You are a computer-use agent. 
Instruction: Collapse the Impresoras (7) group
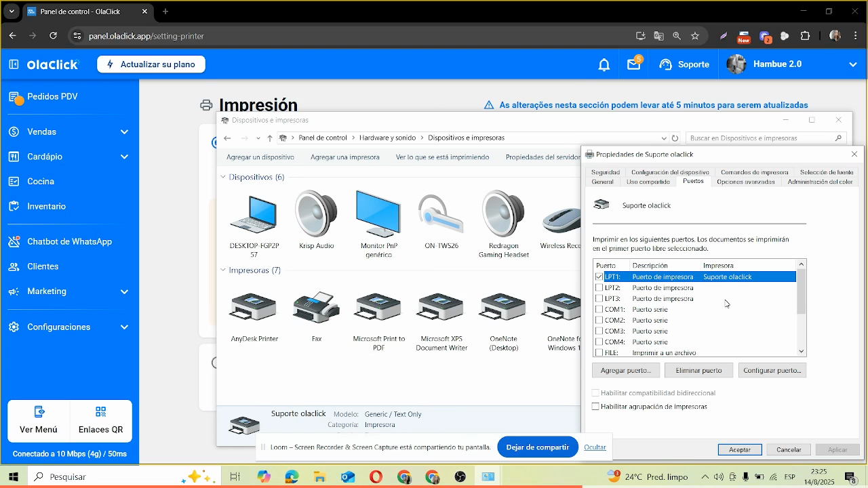223,270
